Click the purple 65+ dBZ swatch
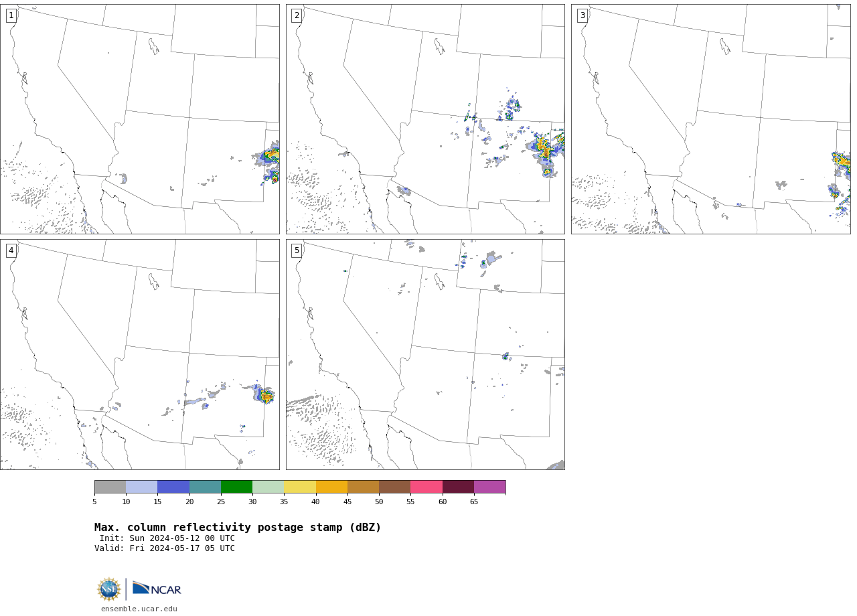The width and height of the screenshot is (857, 616). 490,487
